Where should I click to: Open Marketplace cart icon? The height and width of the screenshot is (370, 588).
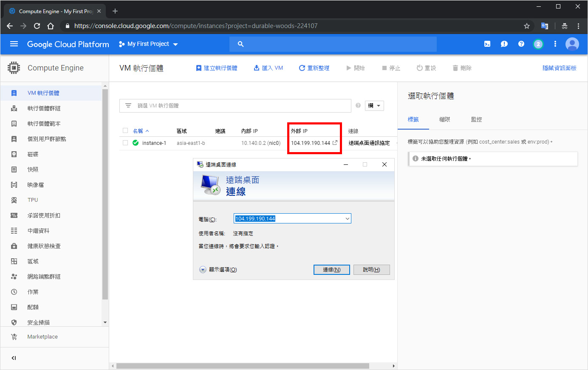click(x=14, y=337)
